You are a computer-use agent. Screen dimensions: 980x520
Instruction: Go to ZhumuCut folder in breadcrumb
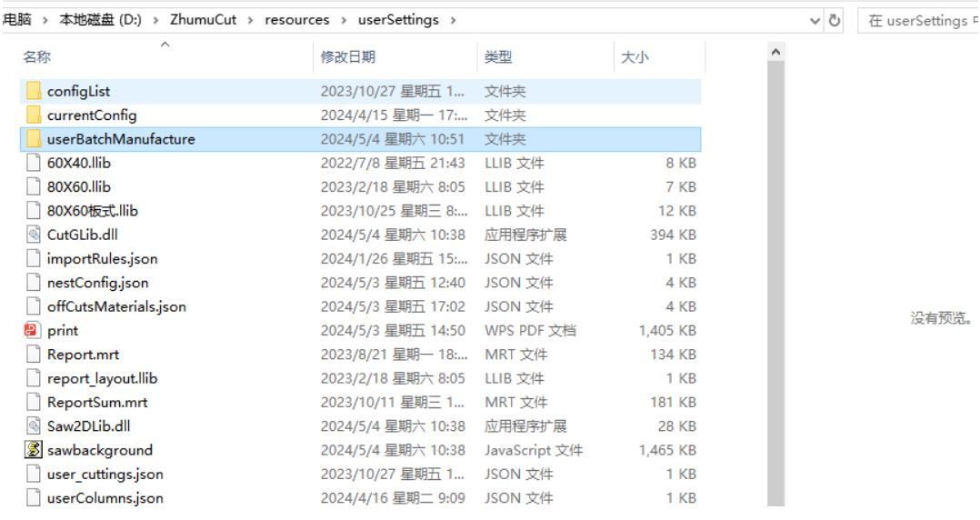coord(203,20)
